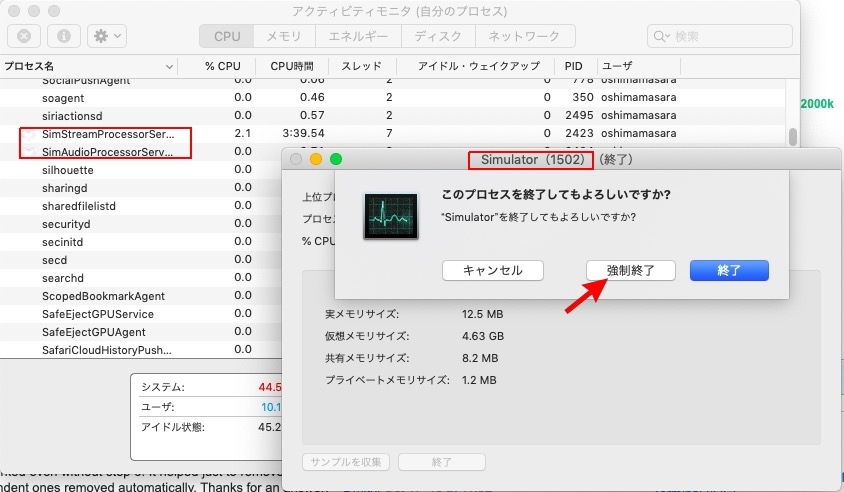Image resolution: width=844 pixels, height=492 pixels.
Task: Click the 仮想メモリサイズ 4.63 GB value
Action: [x=483, y=336]
